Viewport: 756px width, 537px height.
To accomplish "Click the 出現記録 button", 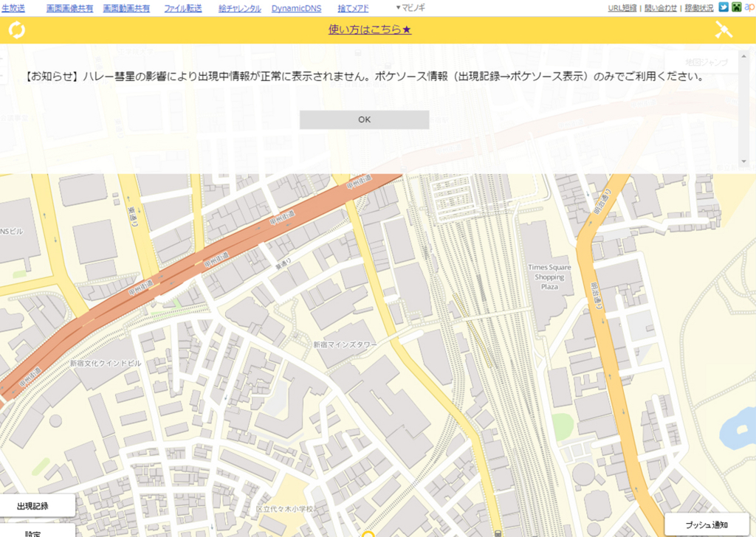I will coord(32,506).
